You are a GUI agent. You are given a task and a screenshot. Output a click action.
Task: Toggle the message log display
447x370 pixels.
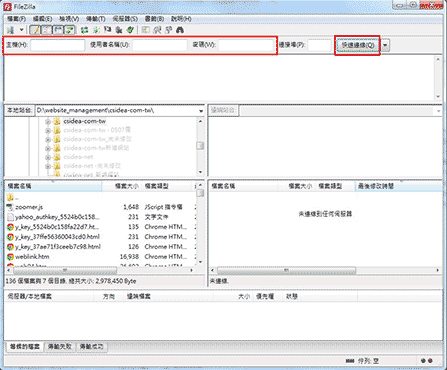tap(34, 30)
